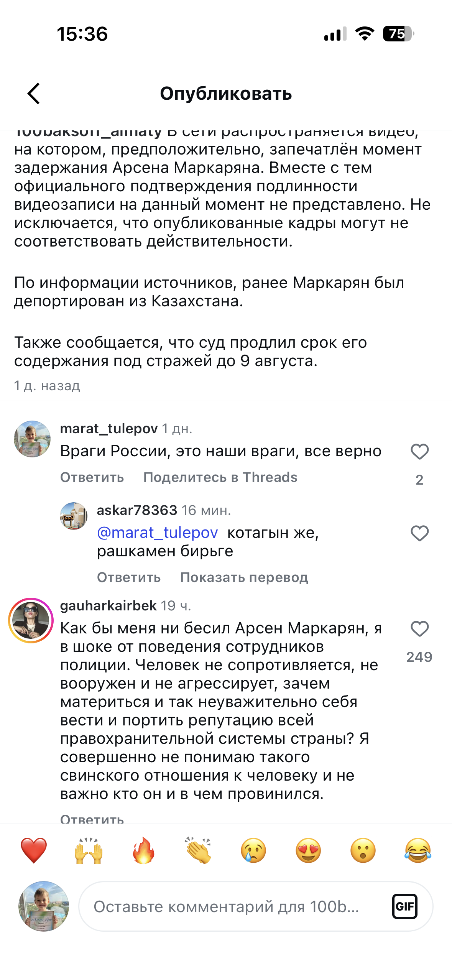This screenshot has width=452, height=980.
Task: Open the GIF picker
Action: (404, 906)
